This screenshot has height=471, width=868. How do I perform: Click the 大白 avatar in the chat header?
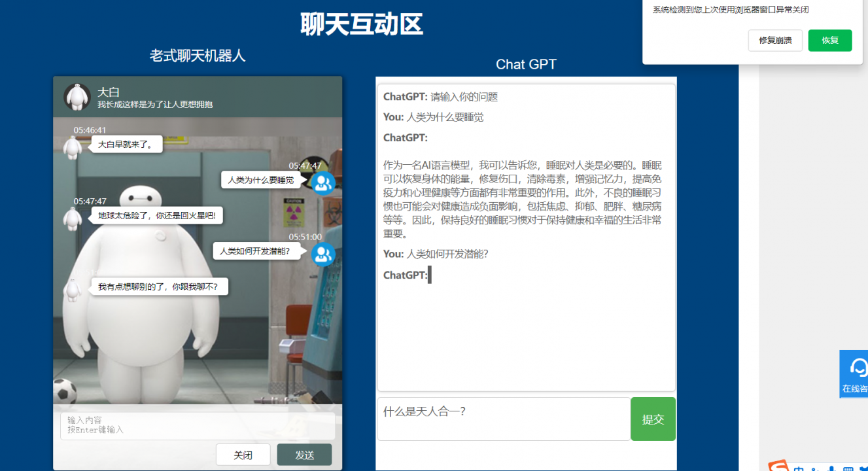pyautogui.click(x=77, y=97)
